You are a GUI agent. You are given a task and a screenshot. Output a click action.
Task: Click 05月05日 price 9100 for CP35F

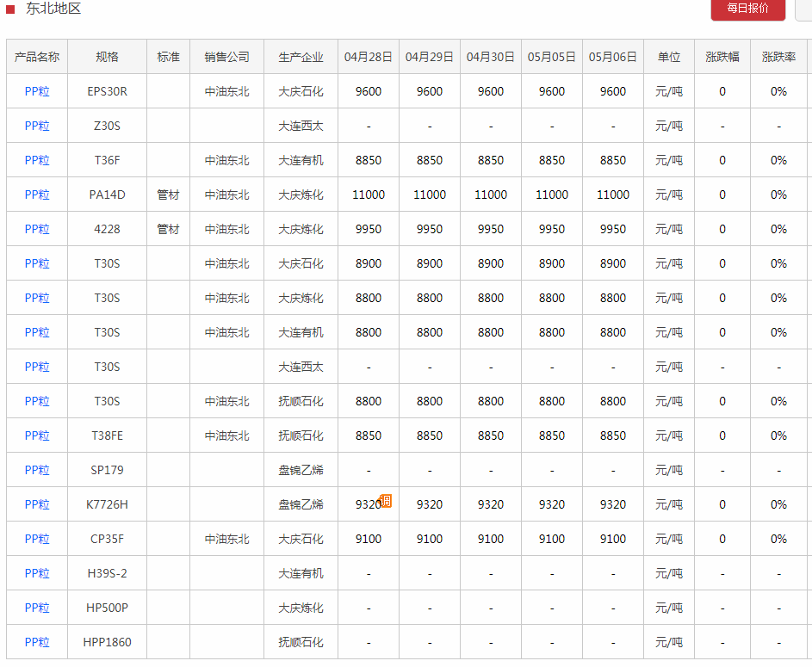(551, 539)
